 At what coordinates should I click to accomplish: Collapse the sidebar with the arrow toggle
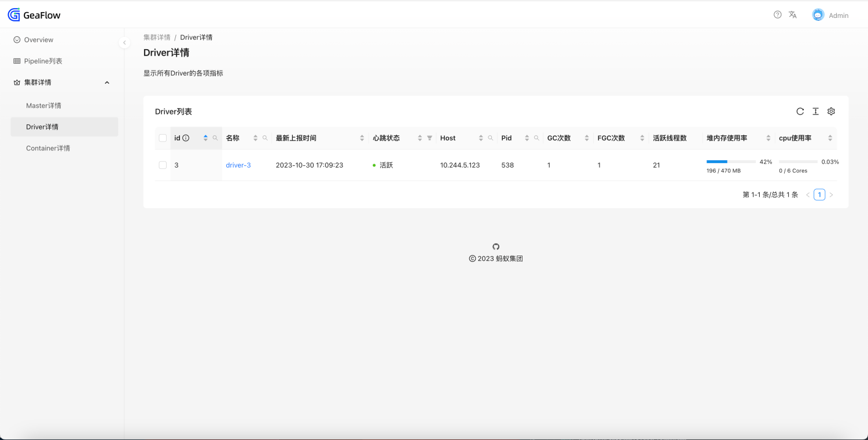124,43
